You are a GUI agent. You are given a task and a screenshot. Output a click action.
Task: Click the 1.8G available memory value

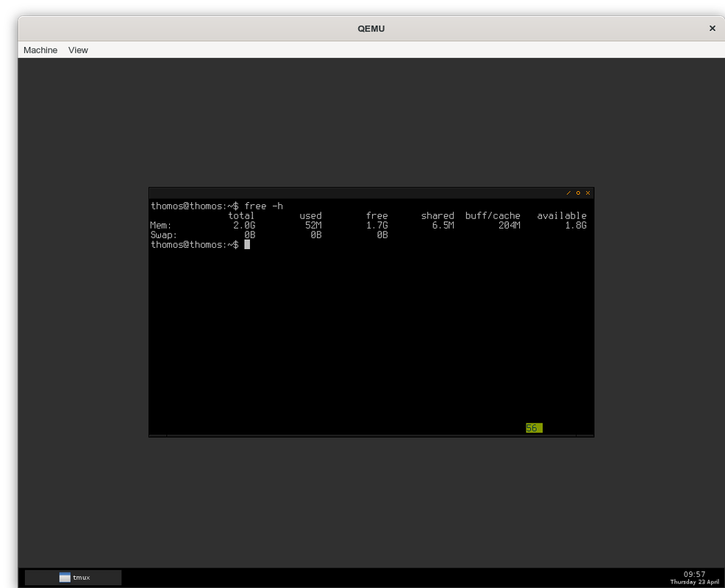[576, 226]
